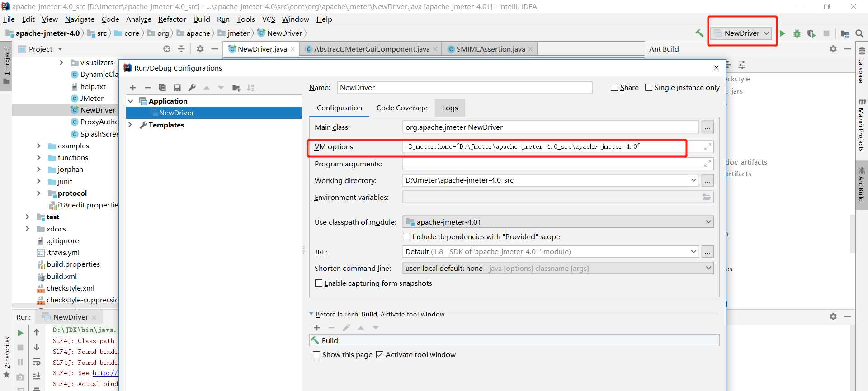Open Use classpath of module dropdown
Image resolution: width=868 pixels, height=391 pixels.
click(x=708, y=222)
